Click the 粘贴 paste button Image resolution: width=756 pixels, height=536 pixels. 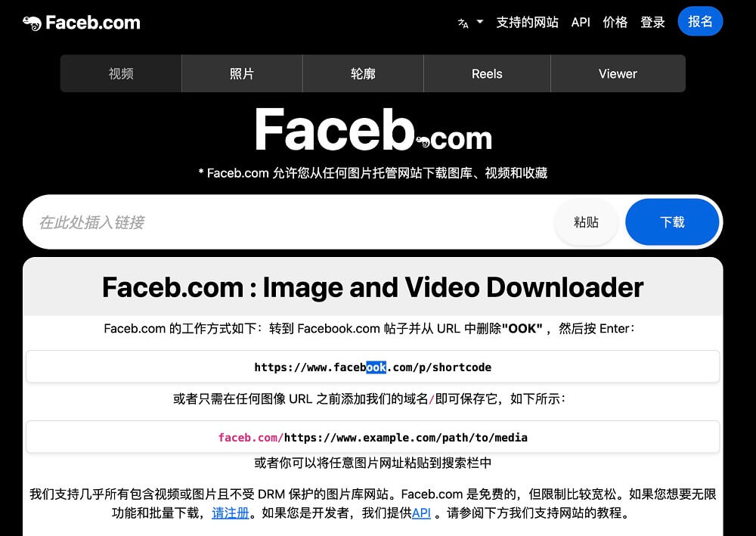[x=586, y=222]
